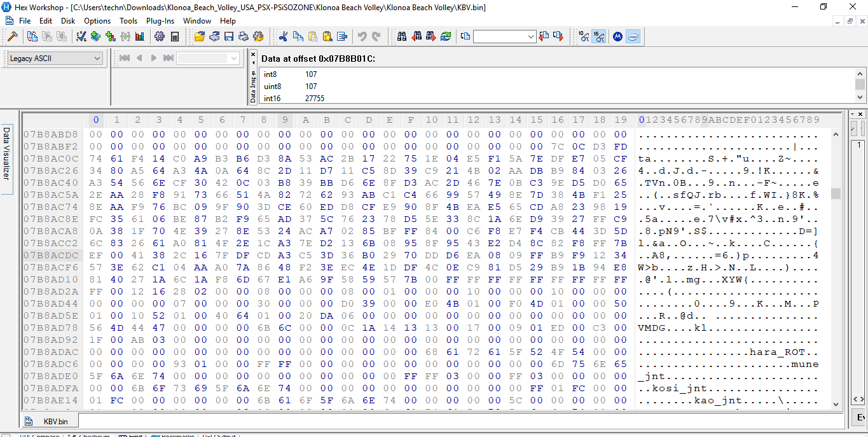Click the Find binoculars icon

point(402,36)
